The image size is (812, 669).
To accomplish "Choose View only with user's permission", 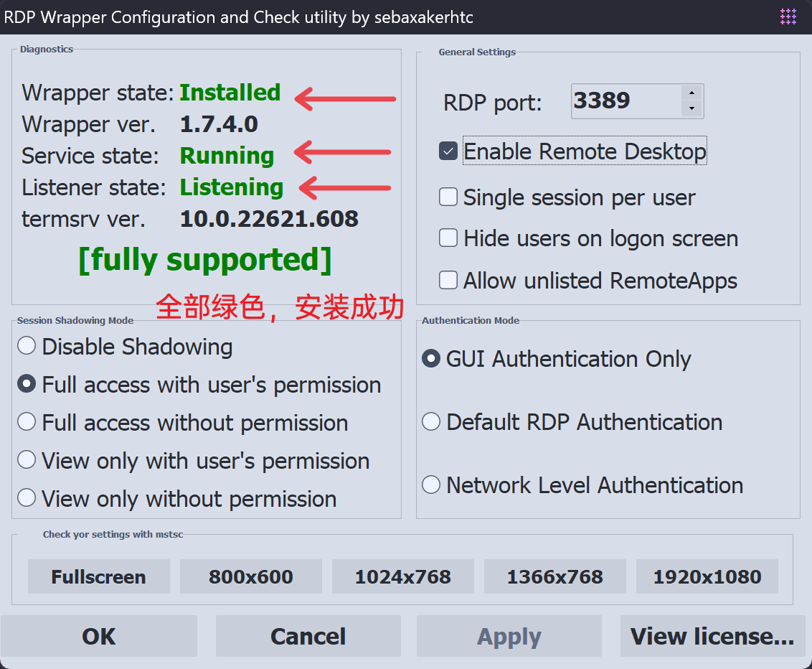I will click(x=27, y=460).
